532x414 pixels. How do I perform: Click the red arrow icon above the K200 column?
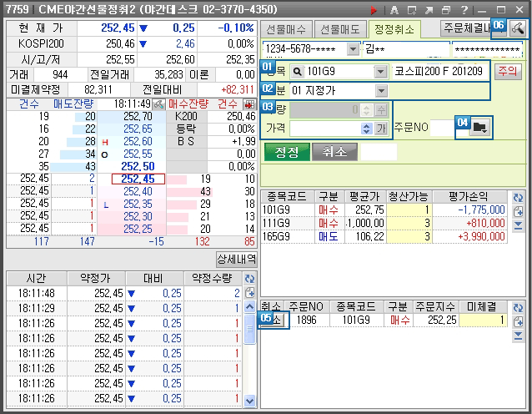250,103
